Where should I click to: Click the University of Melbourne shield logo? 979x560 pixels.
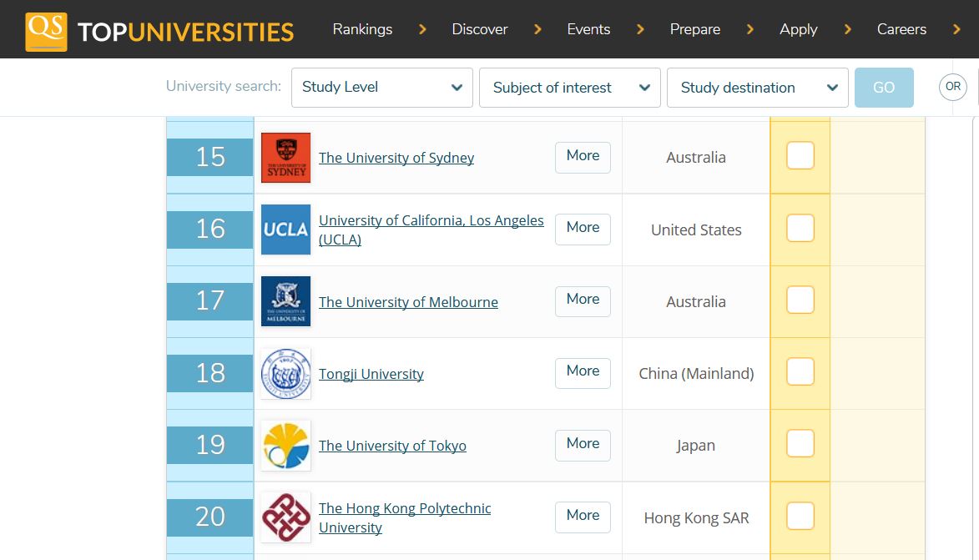coord(285,301)
